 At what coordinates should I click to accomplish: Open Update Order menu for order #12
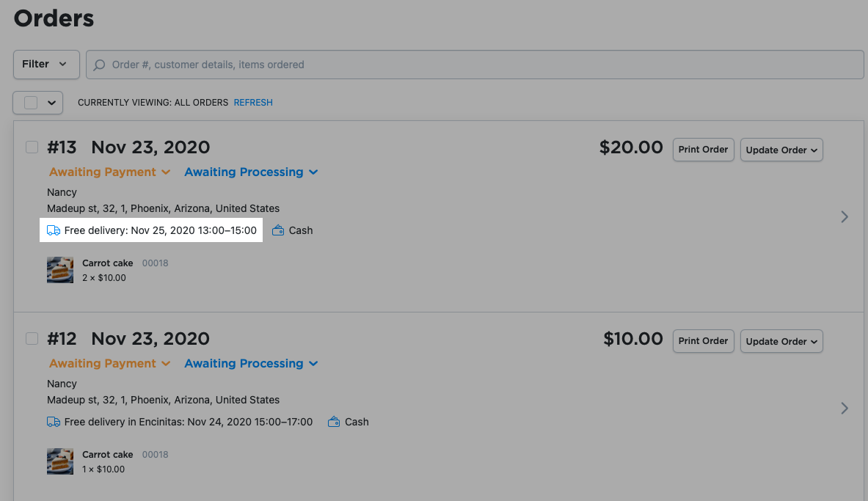[x=781, y=341]
